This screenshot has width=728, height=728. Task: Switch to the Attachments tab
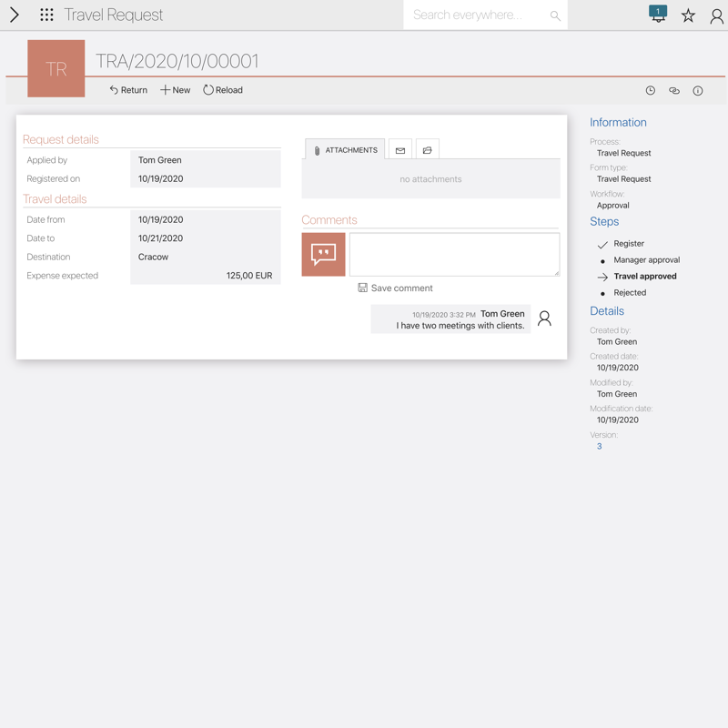(x=345, y=150)
